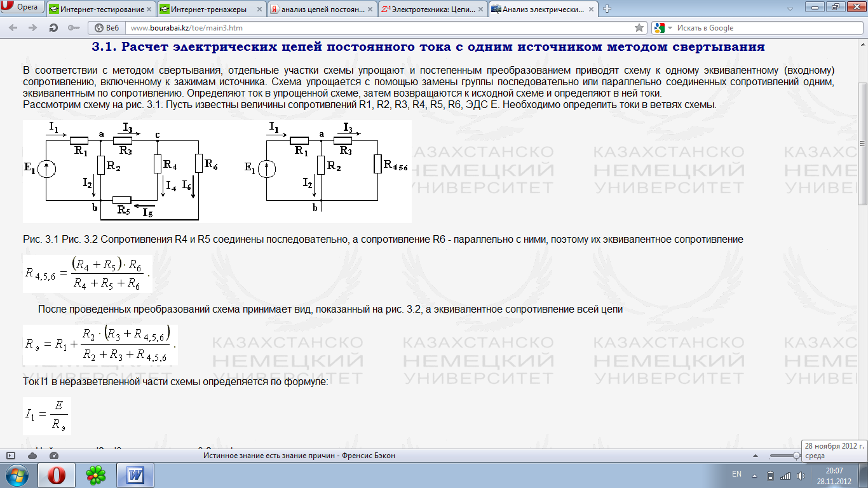The width and height of the screenshot is (868, 488).
Task: Click the EN language indicator
Action: [x=736, y=474]
